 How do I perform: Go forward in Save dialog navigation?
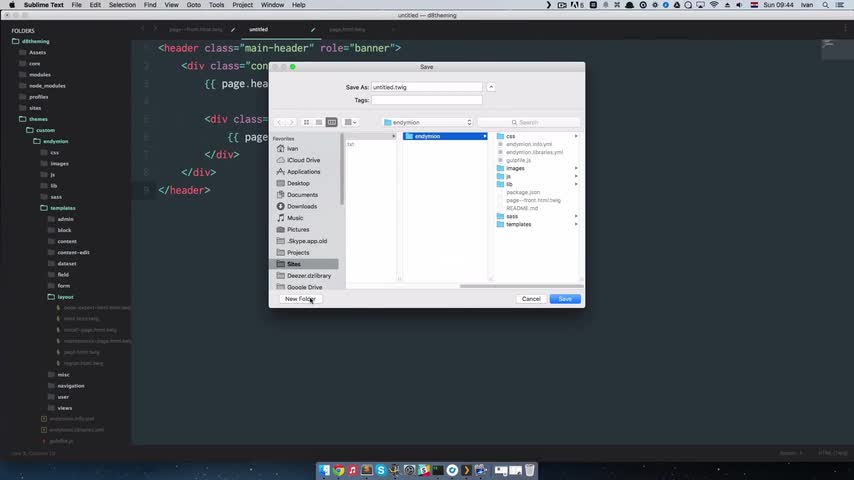(x=291, y=123)
